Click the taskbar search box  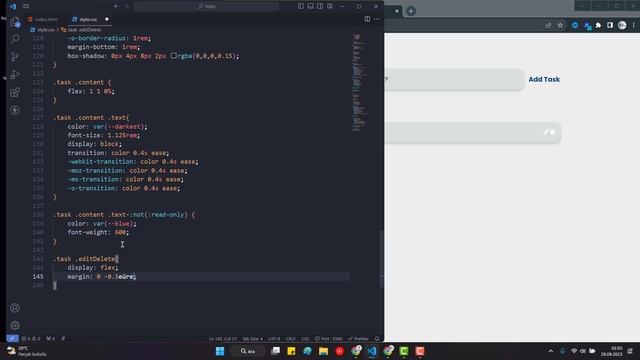[248, 351]
